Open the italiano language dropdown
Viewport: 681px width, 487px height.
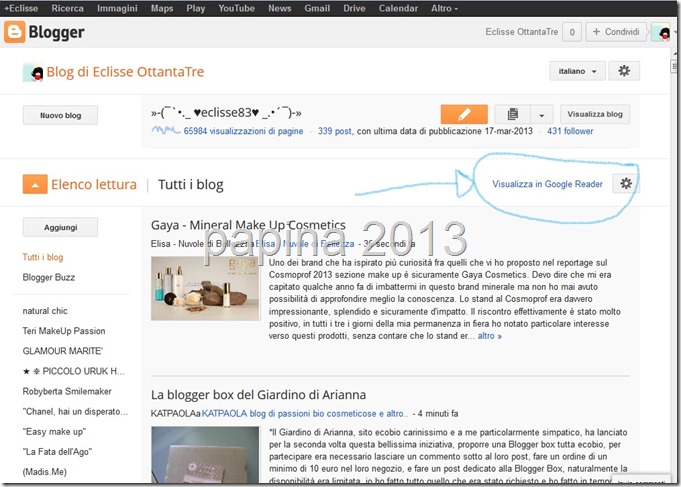click(x=577, y=71)
